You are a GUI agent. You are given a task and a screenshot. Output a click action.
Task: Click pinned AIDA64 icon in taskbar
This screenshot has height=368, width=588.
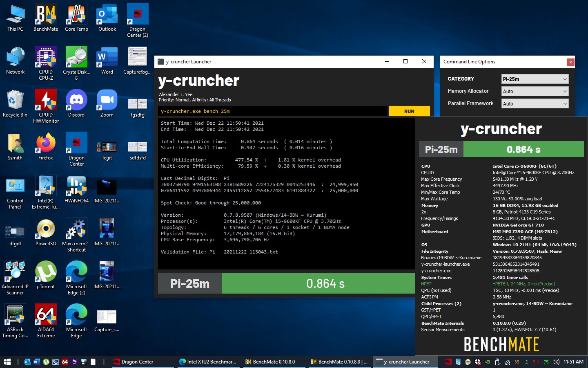[65, 362]
